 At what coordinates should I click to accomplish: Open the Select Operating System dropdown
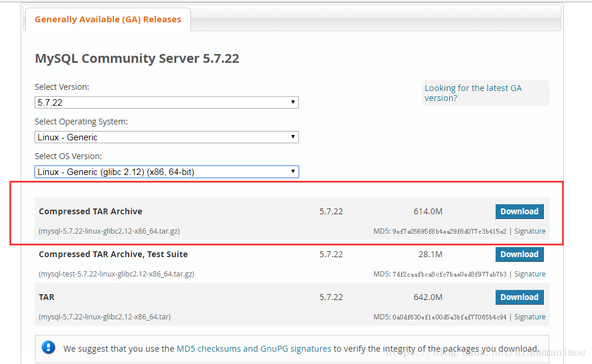167,137
